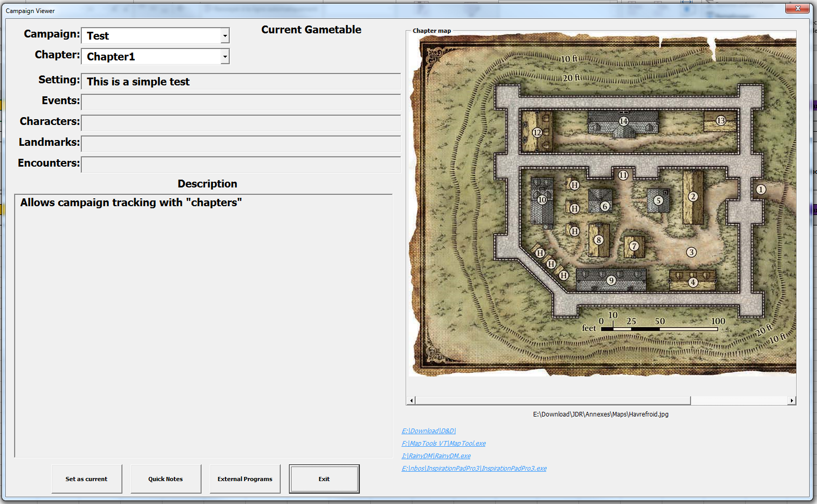Click the Current Gametable heading

311,30
